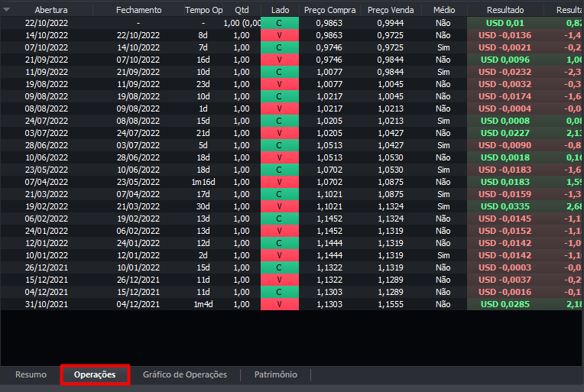Viewport: 584px width, 392px height.
Task: Click the Fechamento column header
Action: (138, 10)
